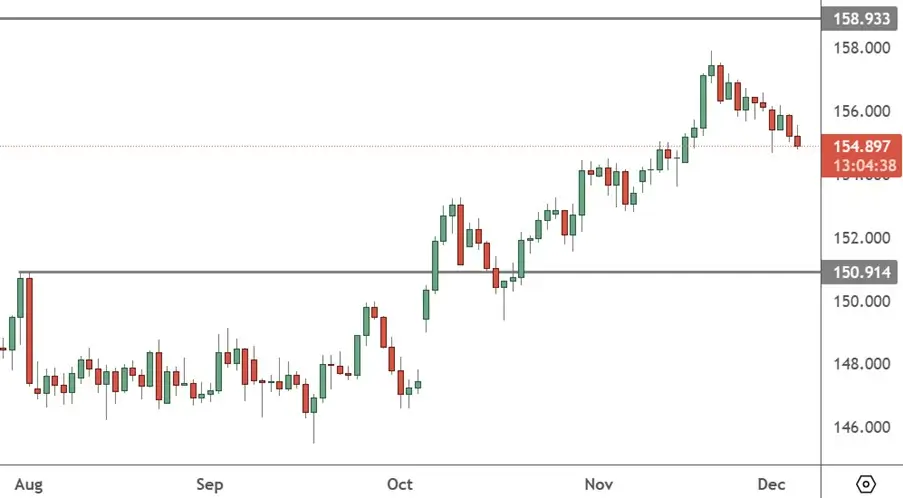Viewport: 903px width, 498px height.
Task: Click the 158.000 price scale label
Action: [x=860, y=49]
